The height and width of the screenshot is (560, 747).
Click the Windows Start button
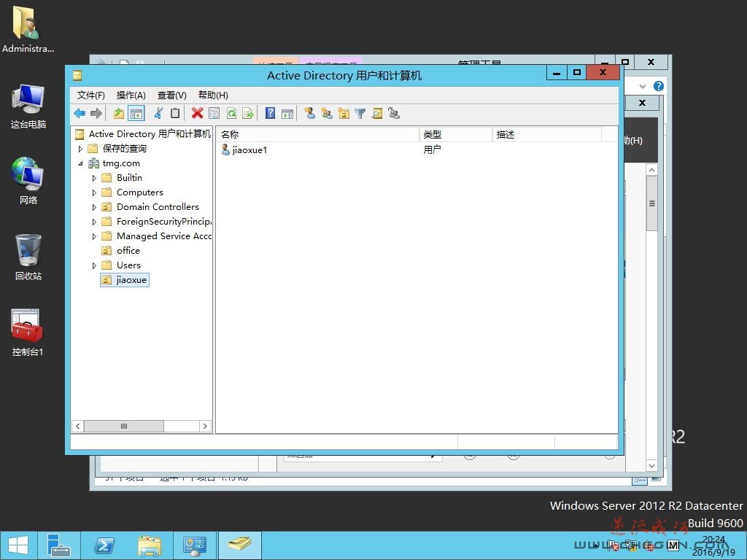(x=18, y=545)
